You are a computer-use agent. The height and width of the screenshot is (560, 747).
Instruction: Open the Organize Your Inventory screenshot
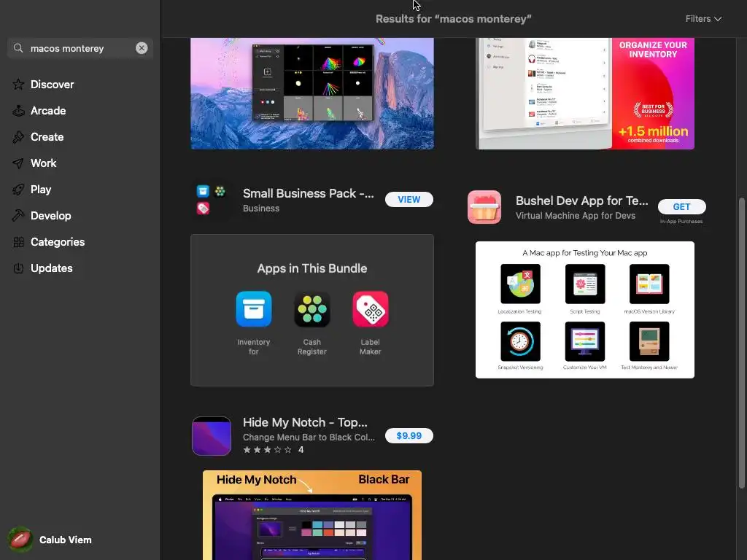(x=584, y=93)
